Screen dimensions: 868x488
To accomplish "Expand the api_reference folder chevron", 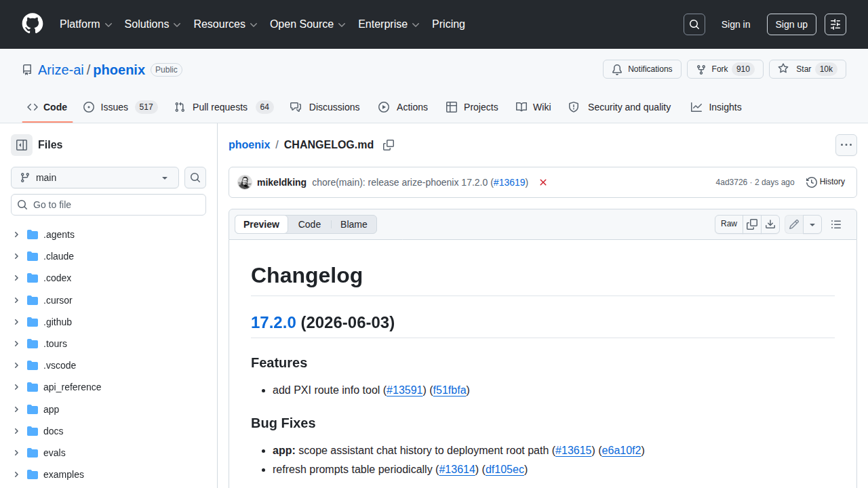I will coord(16,387).
